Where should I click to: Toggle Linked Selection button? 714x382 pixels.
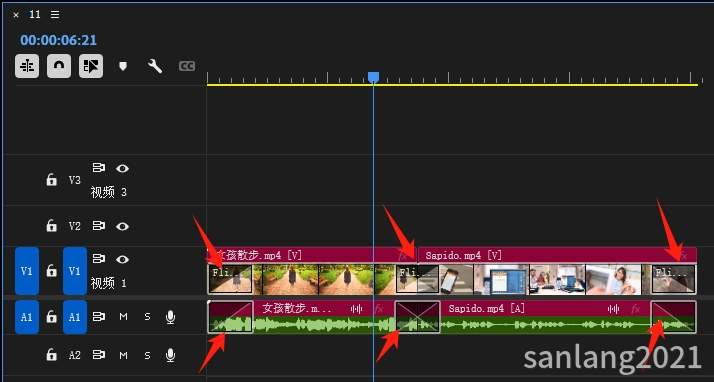tap(91, 66)
